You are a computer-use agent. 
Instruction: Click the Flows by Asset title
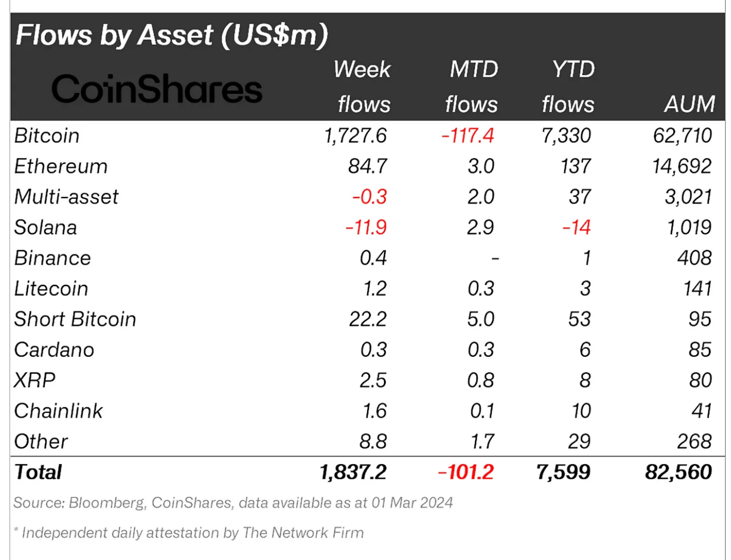(x=172, y=35)
